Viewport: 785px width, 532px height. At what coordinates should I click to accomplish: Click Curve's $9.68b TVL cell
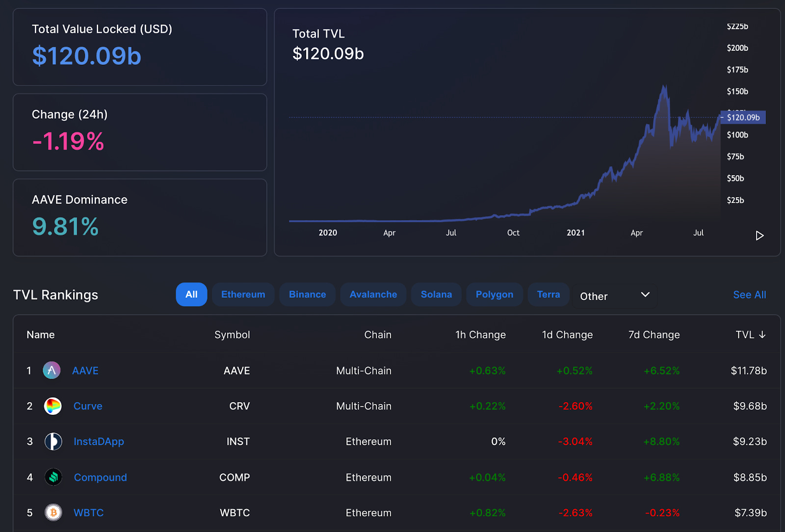click(750, 406)
